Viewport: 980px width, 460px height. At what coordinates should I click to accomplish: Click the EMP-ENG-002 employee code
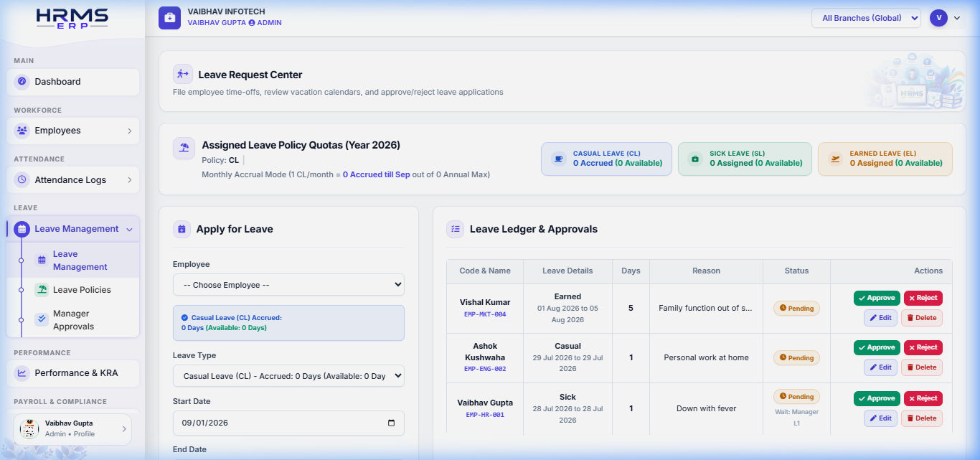coord(485,369)
